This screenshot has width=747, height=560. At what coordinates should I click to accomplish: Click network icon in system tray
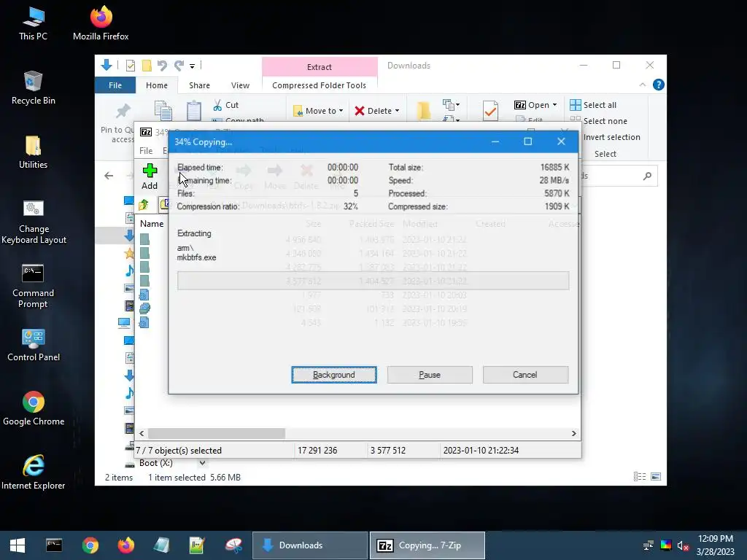(x=649, y=545)
